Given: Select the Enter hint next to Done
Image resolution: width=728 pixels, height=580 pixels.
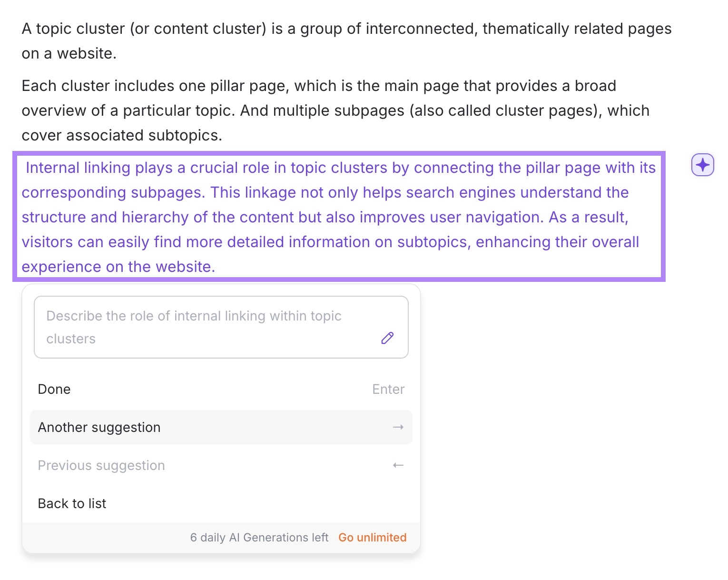Looking at the screenshot, I should 388,389.
